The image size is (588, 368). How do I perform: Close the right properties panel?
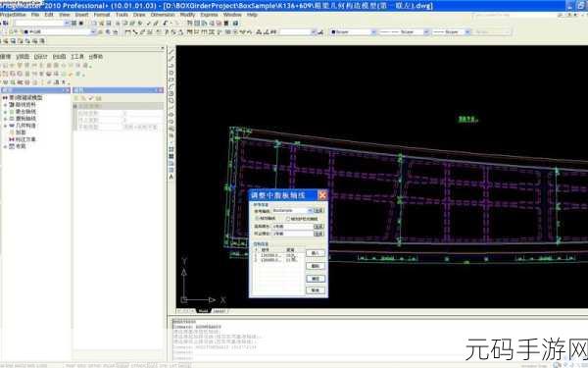161,90
